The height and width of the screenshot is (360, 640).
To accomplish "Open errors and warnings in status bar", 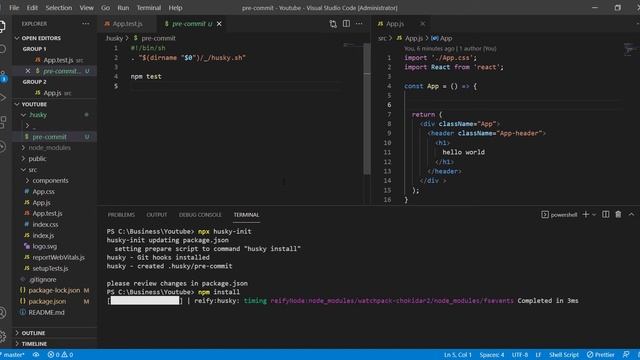I will pos(60,355).
